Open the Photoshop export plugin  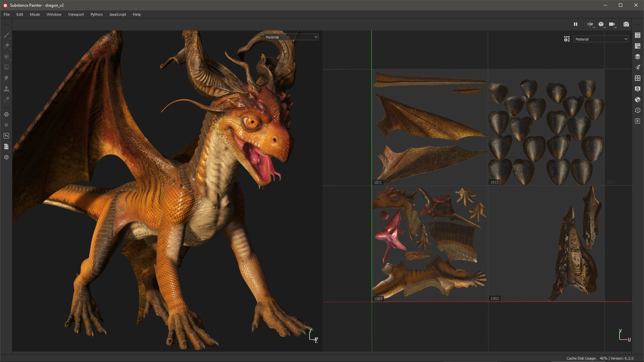pos(6,136)
